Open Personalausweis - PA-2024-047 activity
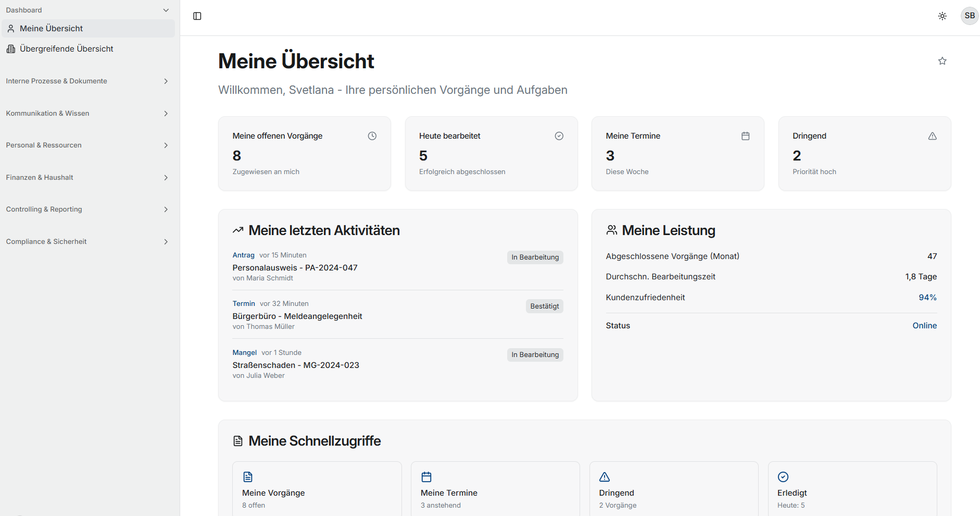The image size is (980, 516). (295, 268)
